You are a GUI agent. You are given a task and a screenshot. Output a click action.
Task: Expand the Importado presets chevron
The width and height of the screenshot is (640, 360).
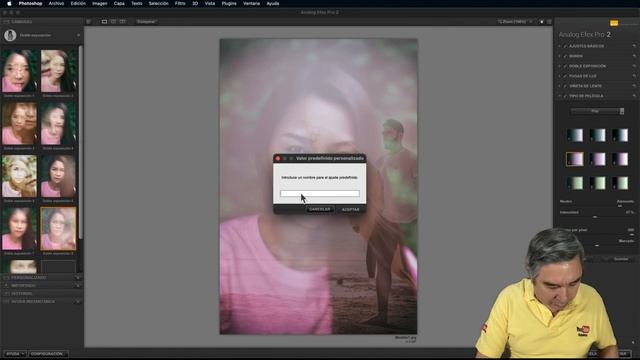(78, 286)
